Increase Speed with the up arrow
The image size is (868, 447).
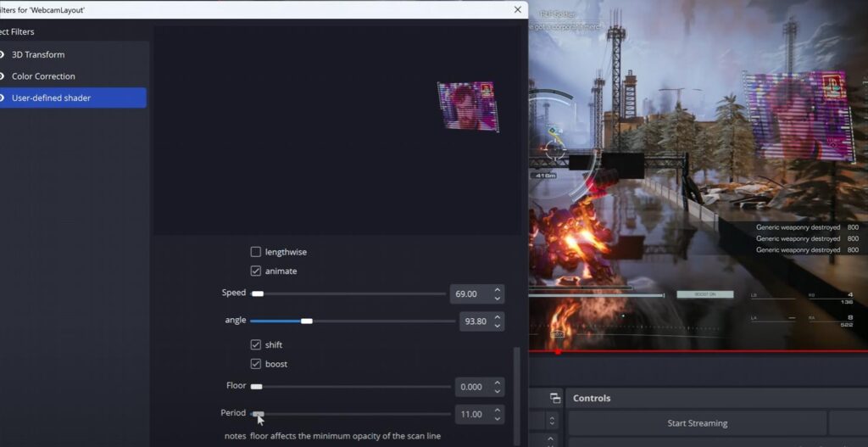(x=497, y=289)
